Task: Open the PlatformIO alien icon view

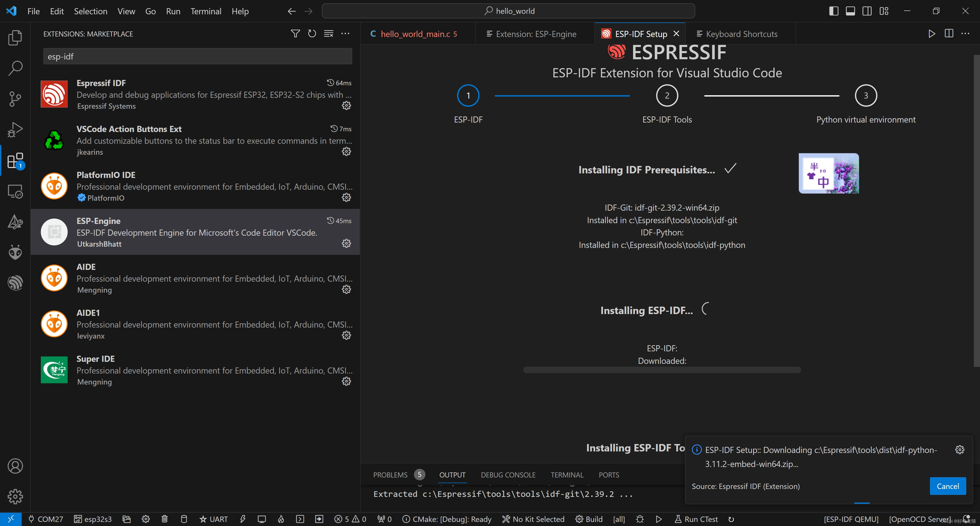Action: tap(15, 252)
